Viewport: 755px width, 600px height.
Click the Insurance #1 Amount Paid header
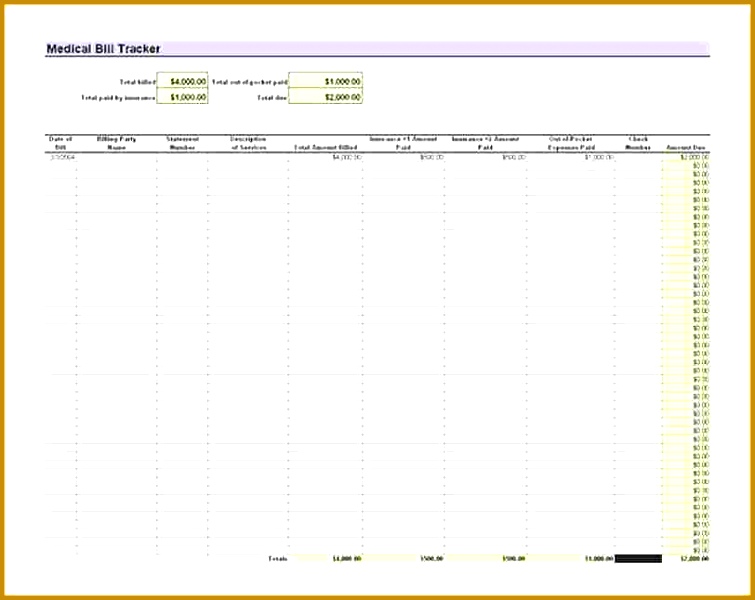(x=404, y=143)
